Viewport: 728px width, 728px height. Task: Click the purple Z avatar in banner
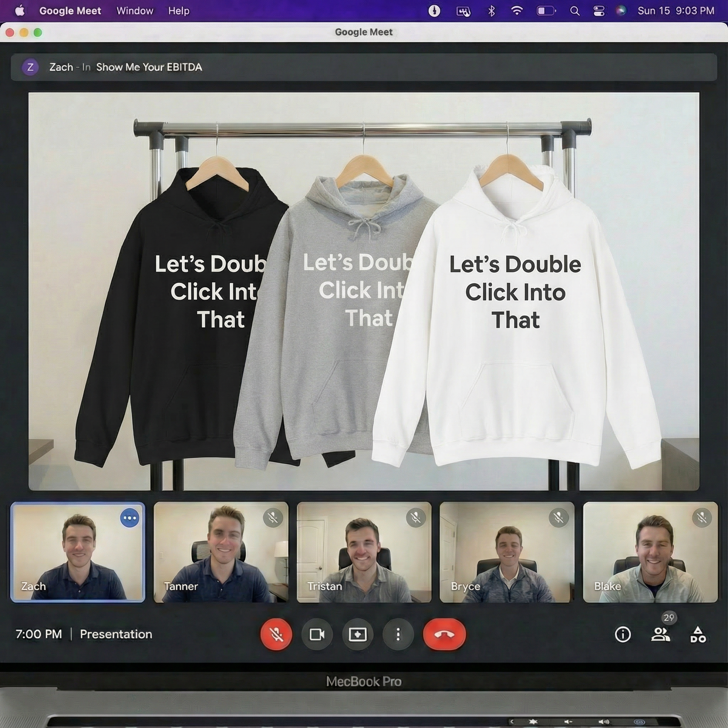30,67
